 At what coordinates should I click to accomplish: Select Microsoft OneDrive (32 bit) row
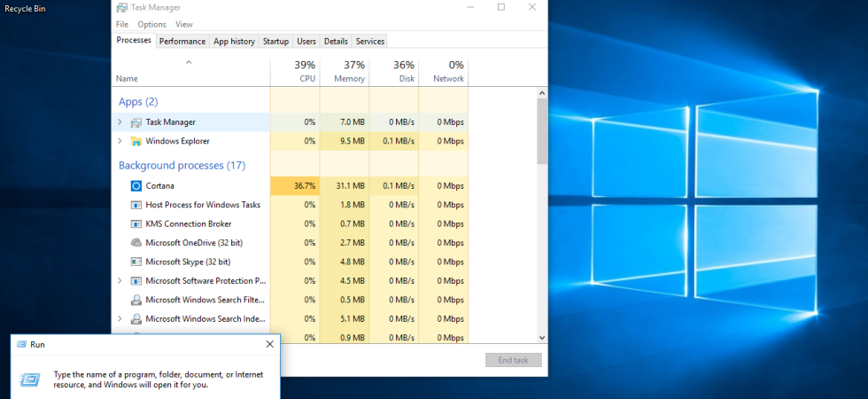(291, 243)
